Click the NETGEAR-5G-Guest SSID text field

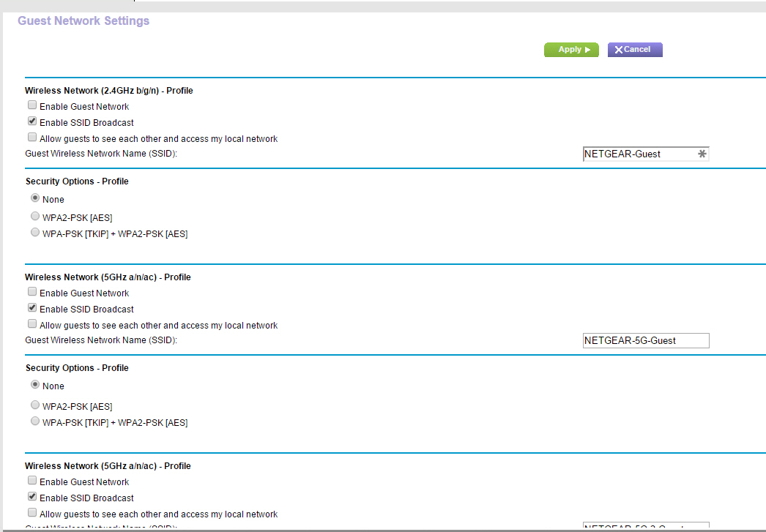point(645,340)
